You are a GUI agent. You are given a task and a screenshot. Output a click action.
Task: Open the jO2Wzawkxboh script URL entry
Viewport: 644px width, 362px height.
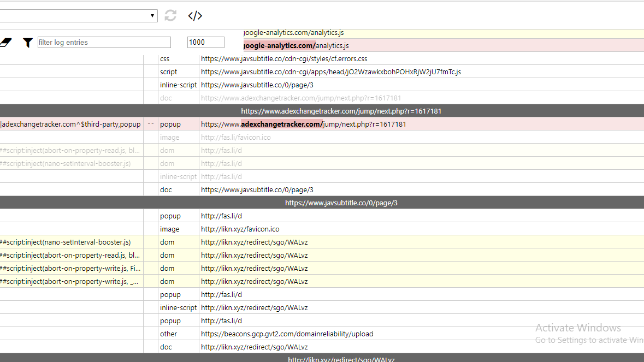click(330, 72)
